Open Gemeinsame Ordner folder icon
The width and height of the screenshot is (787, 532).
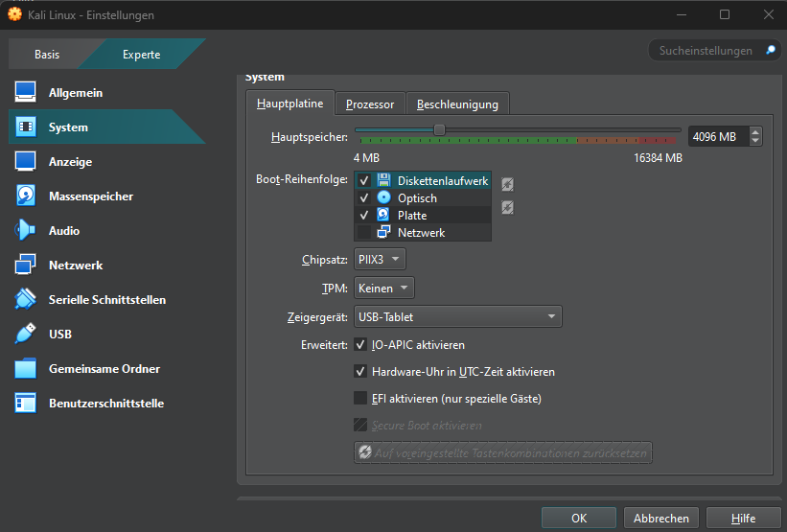pos(26,369)
